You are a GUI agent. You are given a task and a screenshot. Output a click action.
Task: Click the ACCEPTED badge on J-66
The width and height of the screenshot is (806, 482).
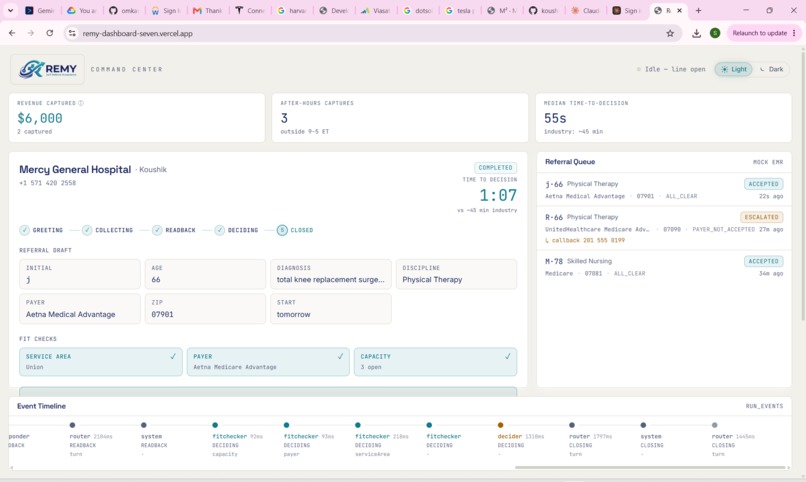coord(763,184)
